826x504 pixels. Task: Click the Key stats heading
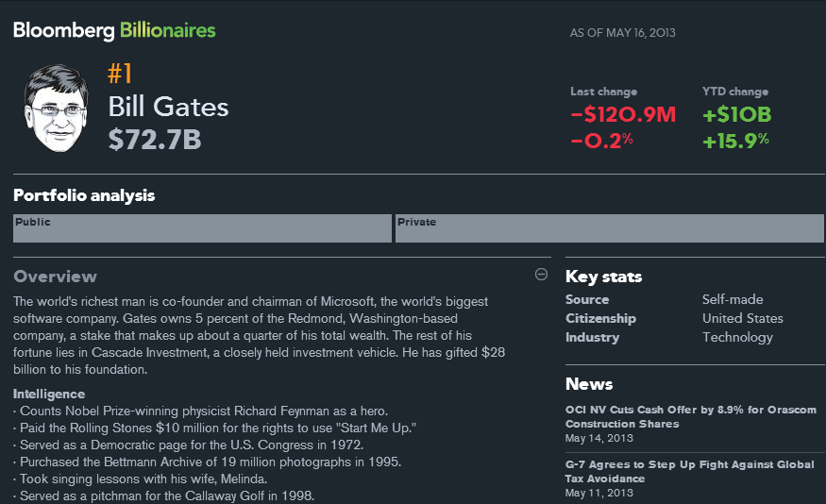tap(603, 277)
